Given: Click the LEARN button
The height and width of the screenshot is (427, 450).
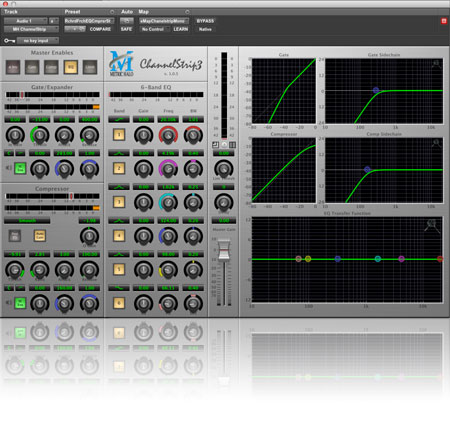Looking at the screenshot, I should (181, 29).
